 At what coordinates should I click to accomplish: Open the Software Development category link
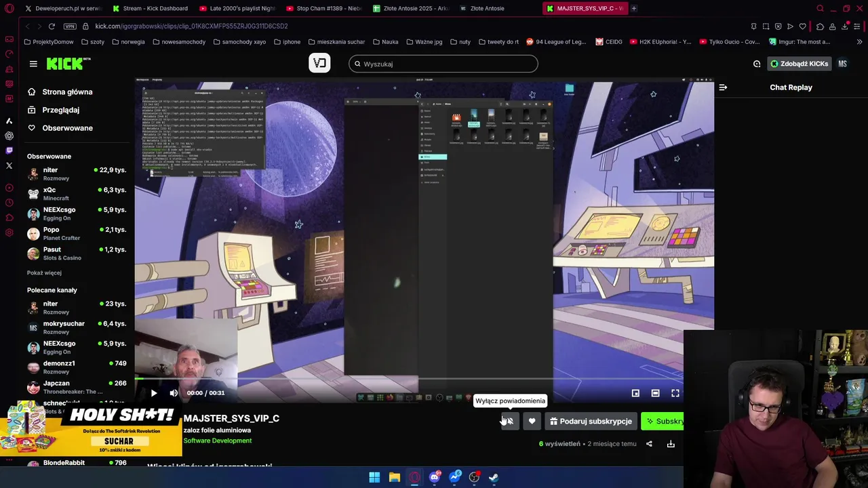pos(217,441)
